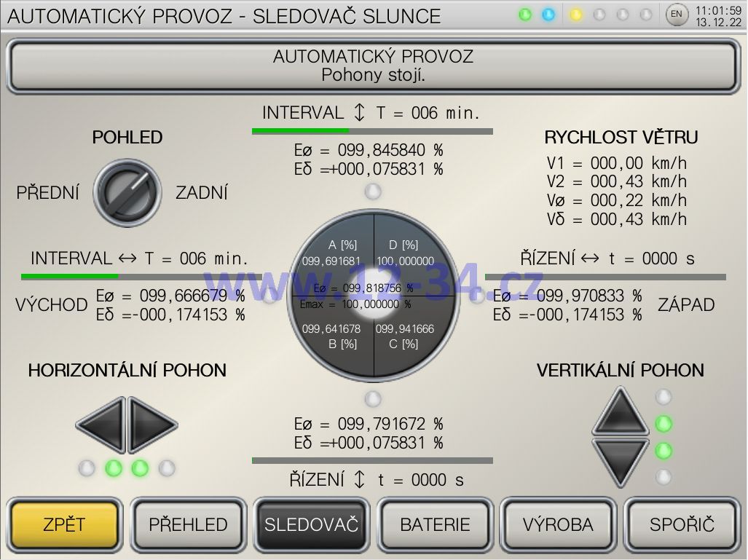Click the vertical INTERVAL progress bar at top
The image size is (748, 560).
pyautogui.click(x=372, y=131)
